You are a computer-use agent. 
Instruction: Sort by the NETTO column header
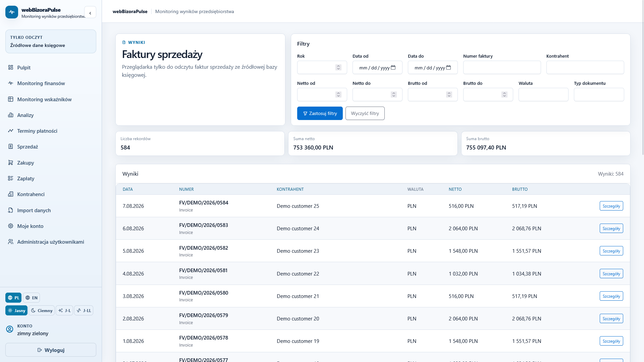click(455, 189)
